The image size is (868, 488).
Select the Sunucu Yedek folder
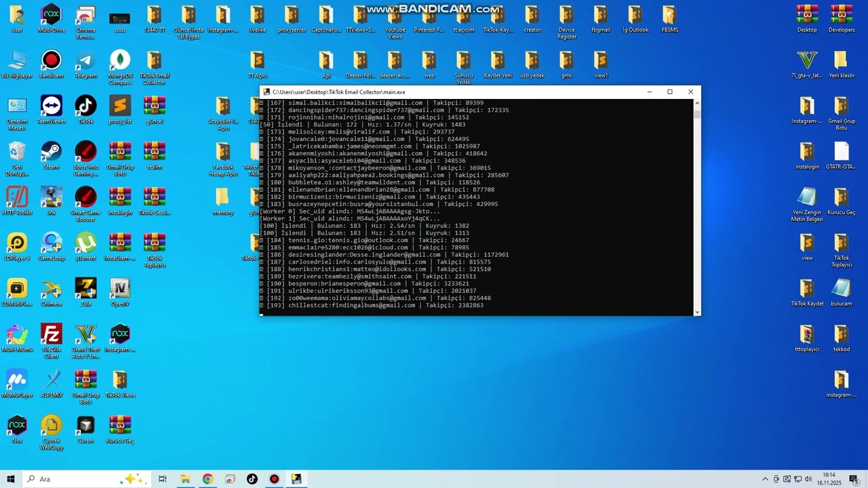(x=464, y=68)
